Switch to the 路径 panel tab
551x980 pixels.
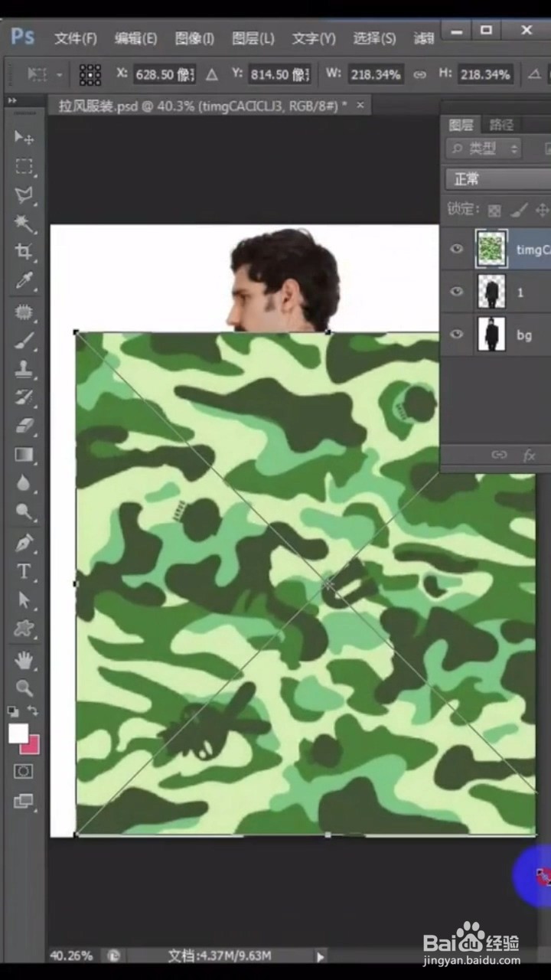pyautogui.click(x=502, y=125)
